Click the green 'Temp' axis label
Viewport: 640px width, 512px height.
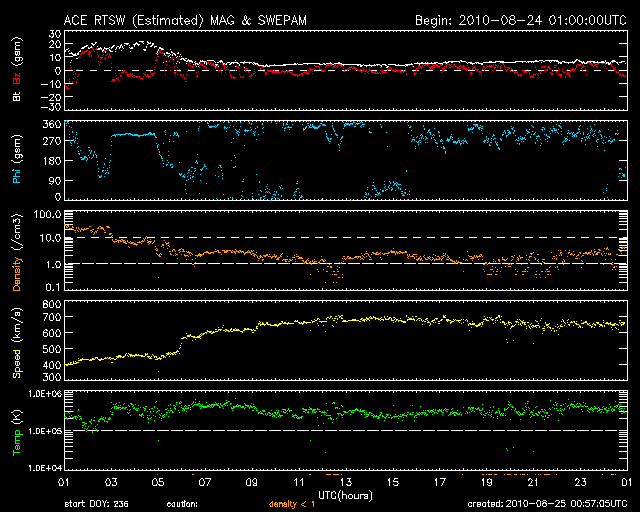(17, 441)
